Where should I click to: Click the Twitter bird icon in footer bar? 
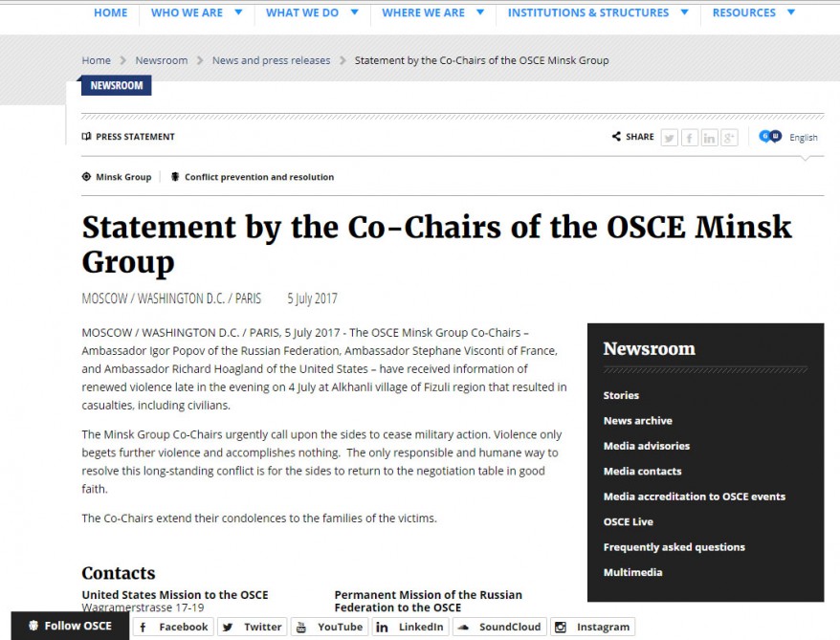click(228, 628)
